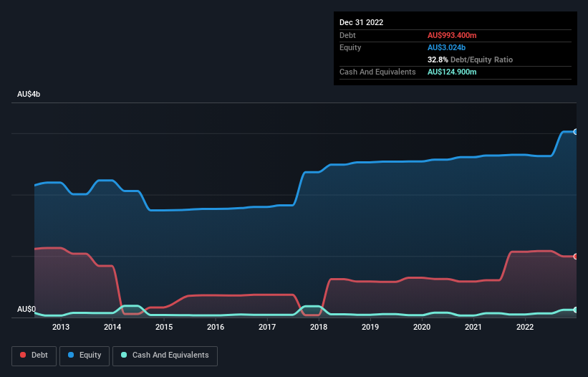The width and height of the screenshot is (588, 377).
Task: Click the AU$124.900m cash value
Action: [x=452, y=72]
